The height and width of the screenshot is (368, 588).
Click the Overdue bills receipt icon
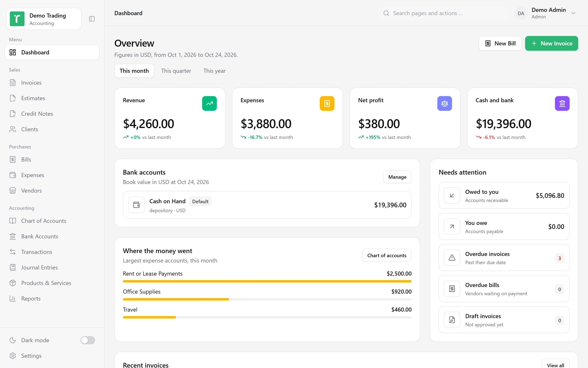(452, 289)
